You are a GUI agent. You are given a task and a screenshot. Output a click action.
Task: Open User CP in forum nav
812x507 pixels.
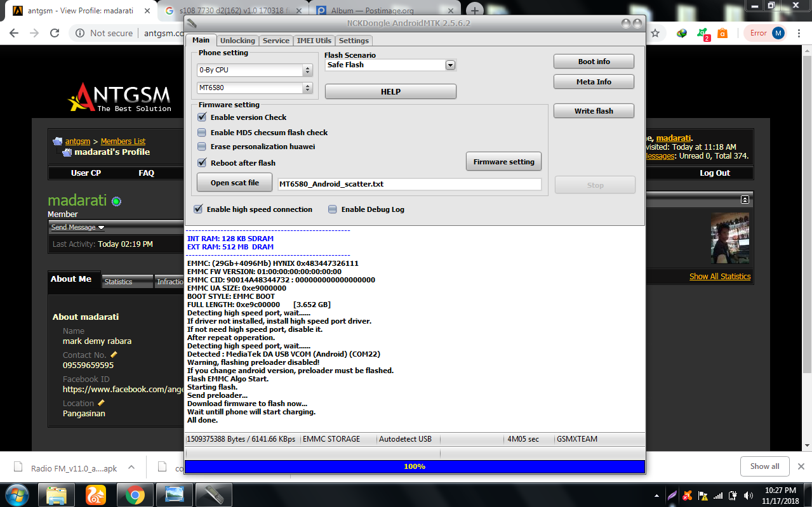point(86,173)
